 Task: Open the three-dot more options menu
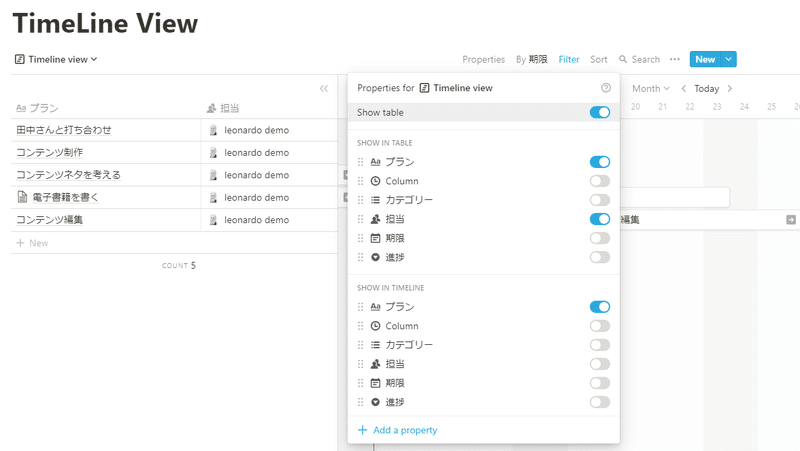[674, 59]
